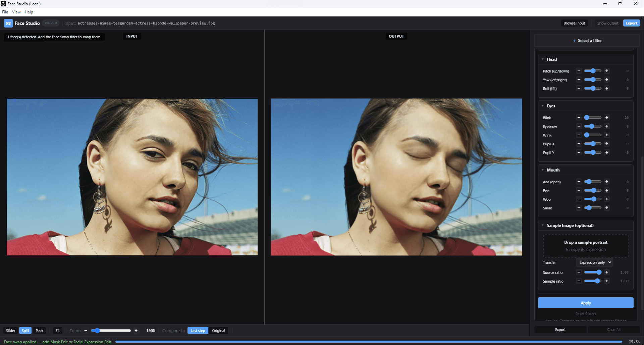
Task: Decrease Roll (tilt) with minus button
Action: [x=579, y=88]
